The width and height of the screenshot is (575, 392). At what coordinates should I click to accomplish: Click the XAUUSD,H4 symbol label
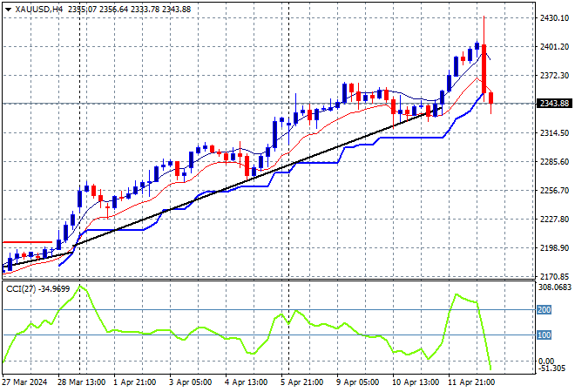pyautogui.click(x=32, y=8)
